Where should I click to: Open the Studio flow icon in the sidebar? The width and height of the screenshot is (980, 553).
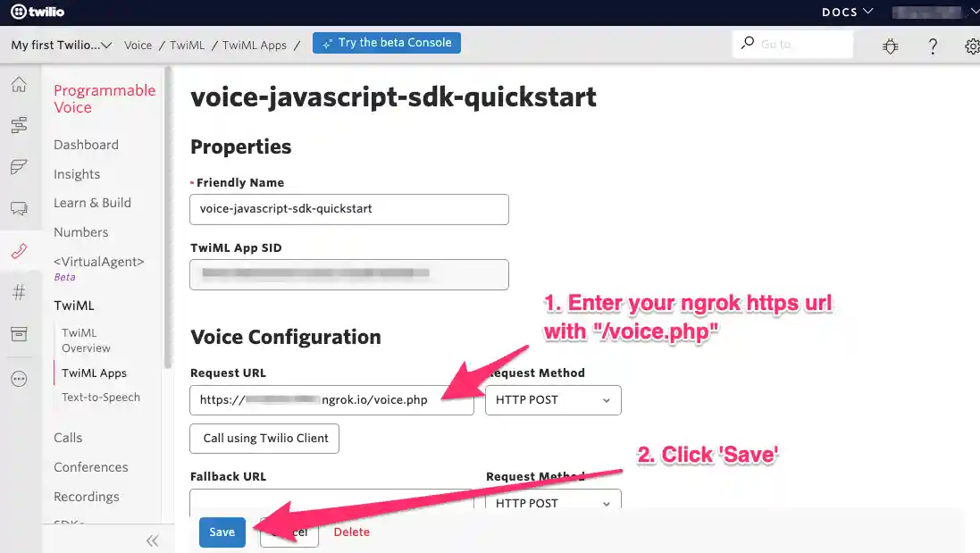(19, 125)
